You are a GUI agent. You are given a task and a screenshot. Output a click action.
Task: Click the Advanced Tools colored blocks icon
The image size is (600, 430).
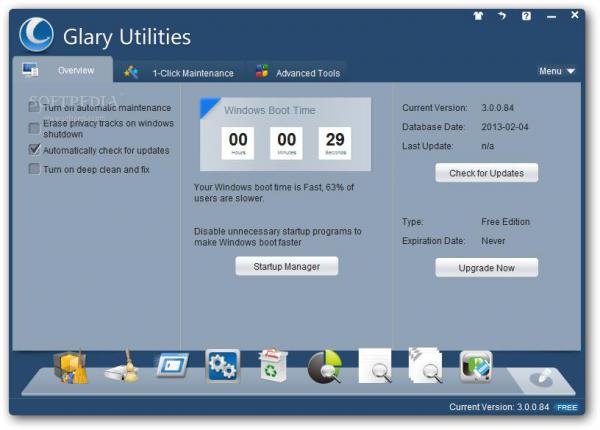pyautogui.click(x=262, y=72)
